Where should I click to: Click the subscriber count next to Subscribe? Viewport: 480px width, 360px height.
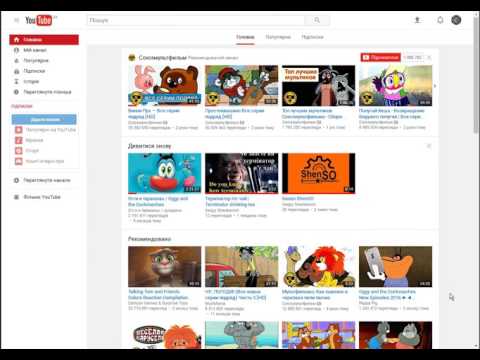click(413, 57)
